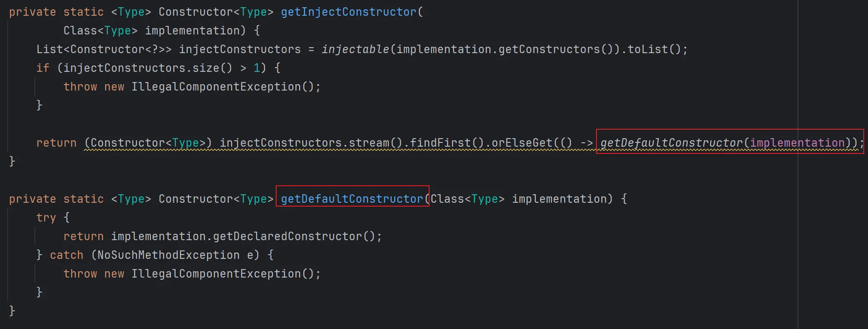Viewport: 868px width, 329px height.
Task: Click the if keyword
Action: coord(43,68)
